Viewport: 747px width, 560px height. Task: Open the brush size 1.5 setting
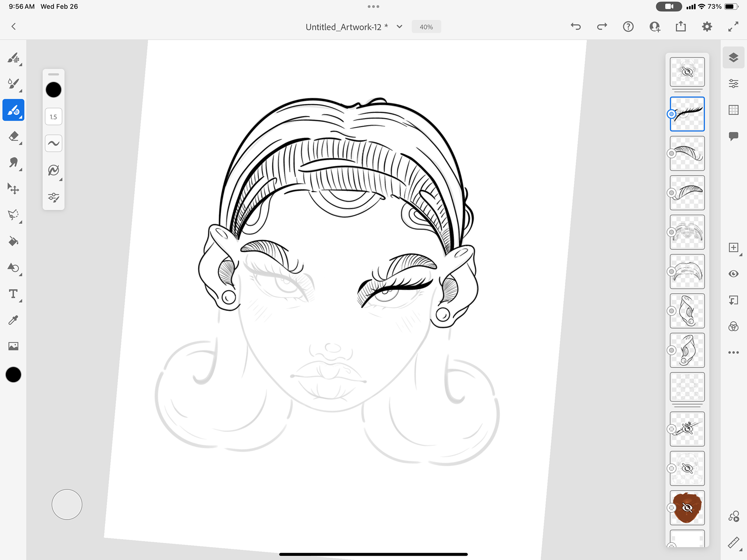click(54, 117)
